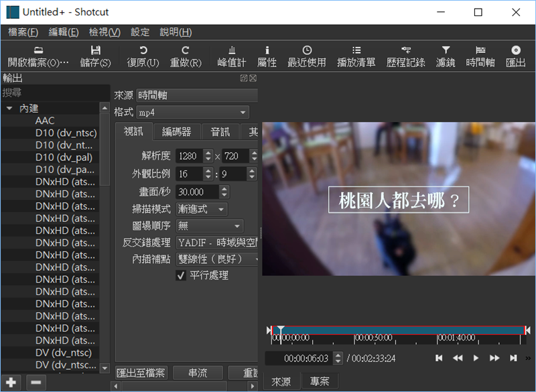Click the player scrub bar at 00:00:50:00
Viewport: 536px width, 392px height.
click(x=355, y=330)
